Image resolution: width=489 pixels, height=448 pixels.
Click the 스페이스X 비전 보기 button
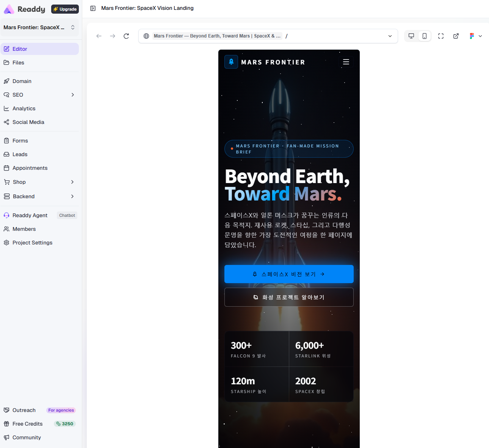pyautogui.click(x=289, y=274)
